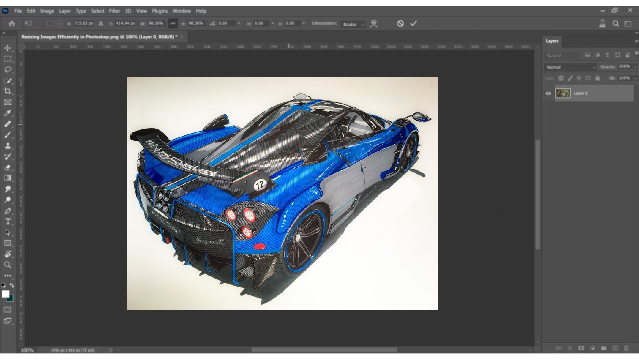639x360 pixels.
Task: Select the Move tool
Action: click(x=8, y=48)
